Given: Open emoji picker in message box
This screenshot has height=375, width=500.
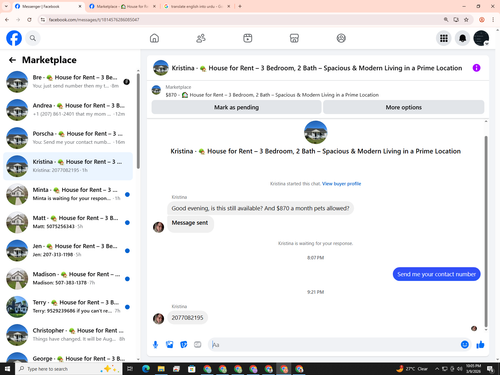Looking at the screenshot, I should [x=465, y=345].
